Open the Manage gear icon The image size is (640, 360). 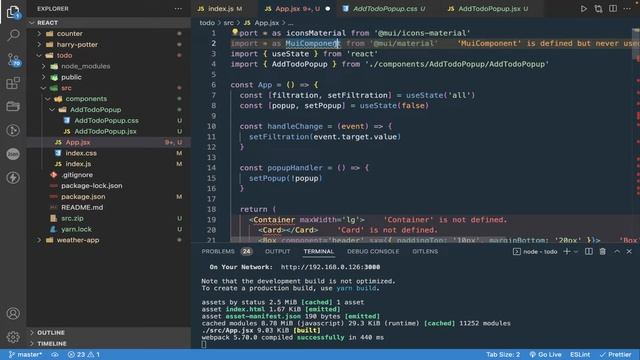13,337
